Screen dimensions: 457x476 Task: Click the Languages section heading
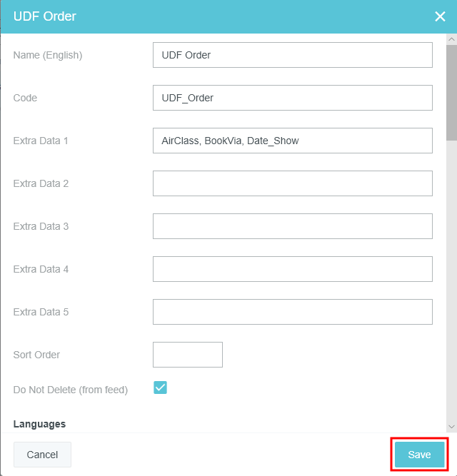39,424
